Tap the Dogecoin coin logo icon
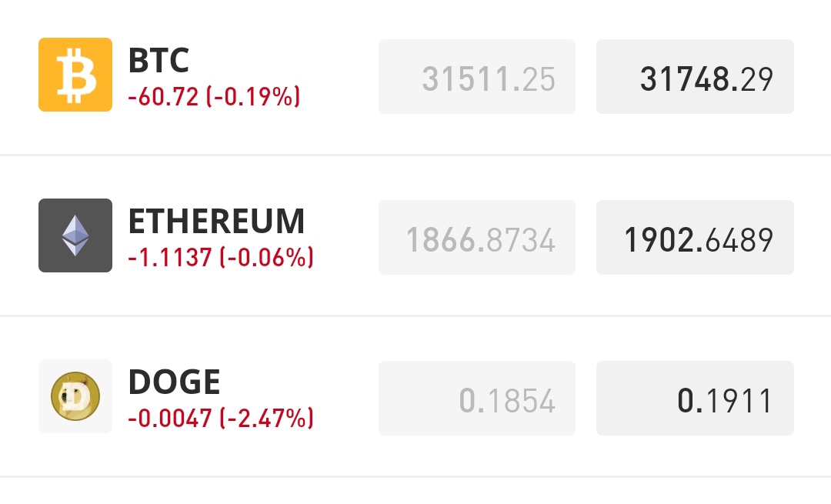The image size is (831, 504). coord(75,396)
